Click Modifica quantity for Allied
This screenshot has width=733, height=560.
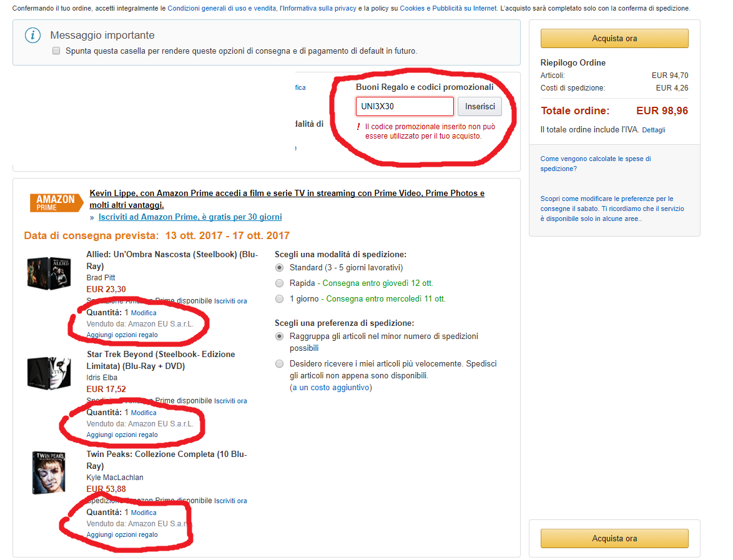click(x=144, y=313)
